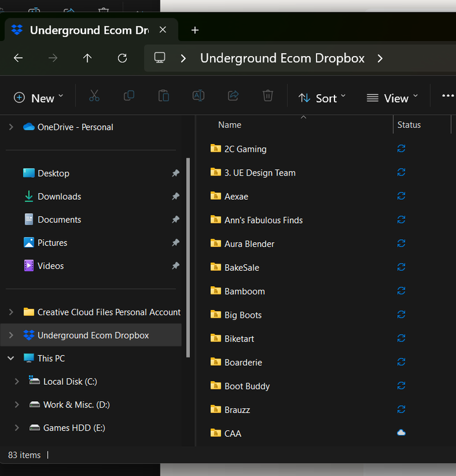Click the Delete trash can icon

click(x=268, y=96)
